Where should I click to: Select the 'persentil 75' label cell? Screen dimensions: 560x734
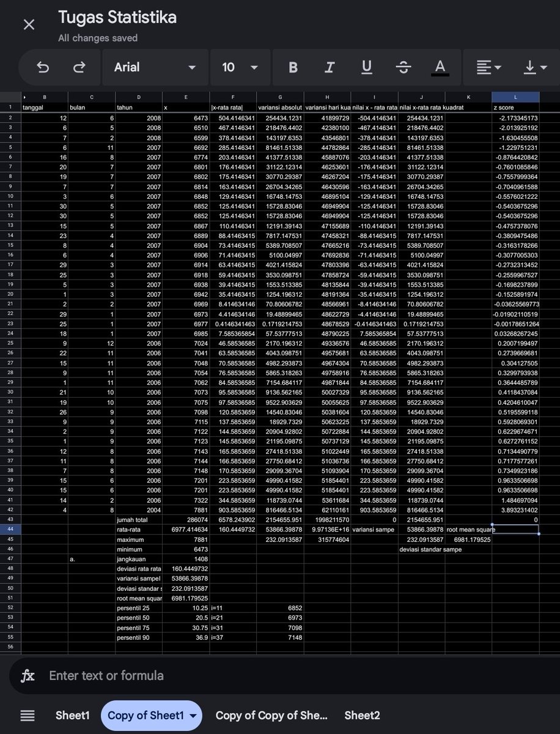139,628
